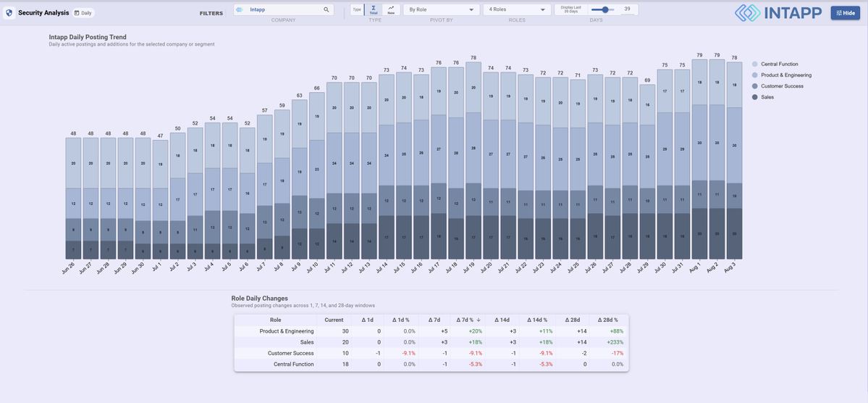Sort table by Δ 14d % column header
The image size is (868, 403).
coord(536,320)
